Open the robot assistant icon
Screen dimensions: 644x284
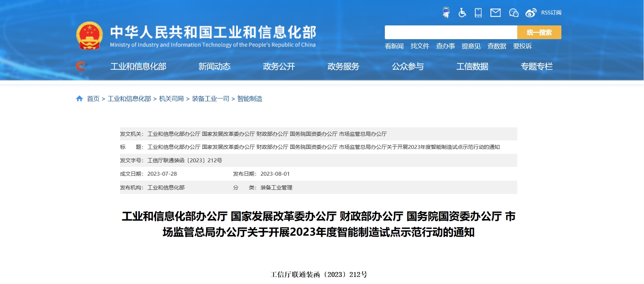tap(446, 13)
